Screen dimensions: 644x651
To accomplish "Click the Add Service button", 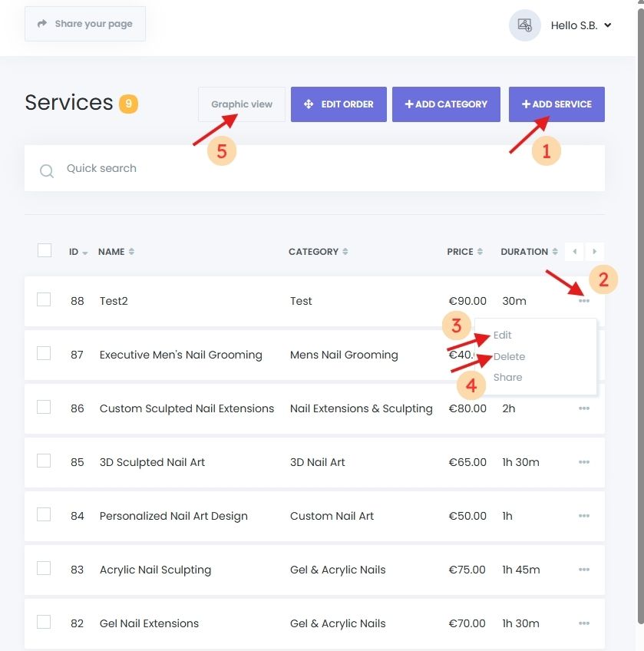I will pyautogui.click(x=556, y=104).
